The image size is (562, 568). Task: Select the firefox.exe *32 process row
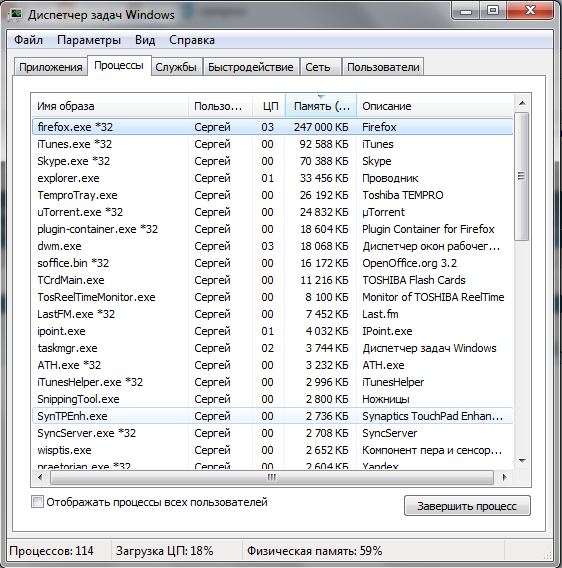click(x=272, y=127)
